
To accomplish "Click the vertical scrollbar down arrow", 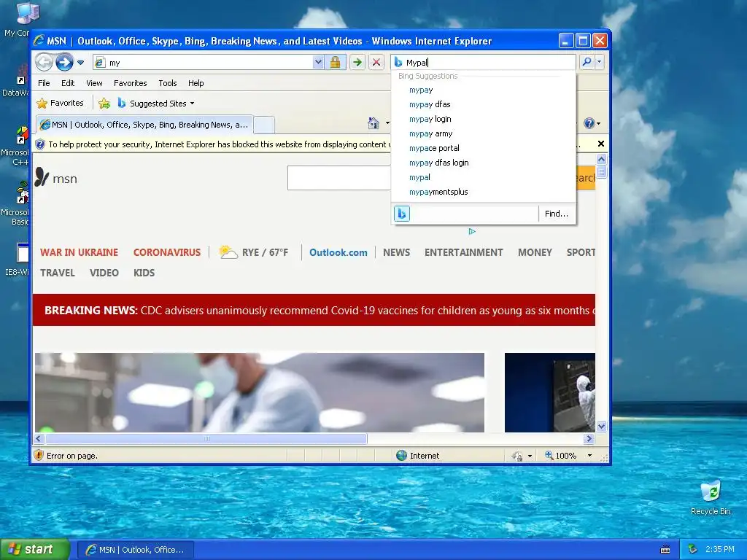I will (x=601, y=426).
